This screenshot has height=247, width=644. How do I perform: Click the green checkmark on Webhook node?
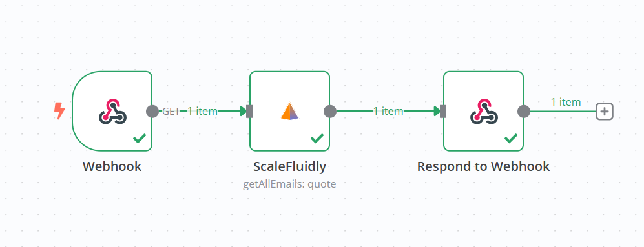click(140, 139)
